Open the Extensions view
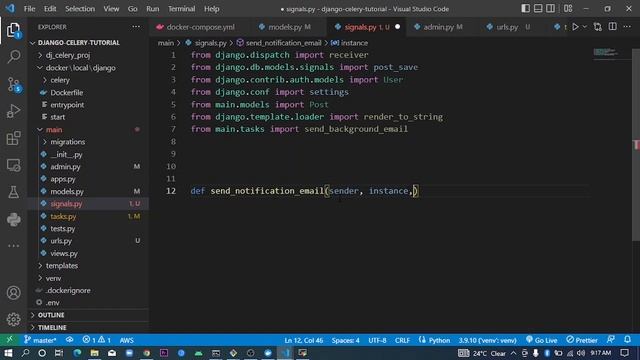This screenshot has height=360, width=640. [13, 138]
